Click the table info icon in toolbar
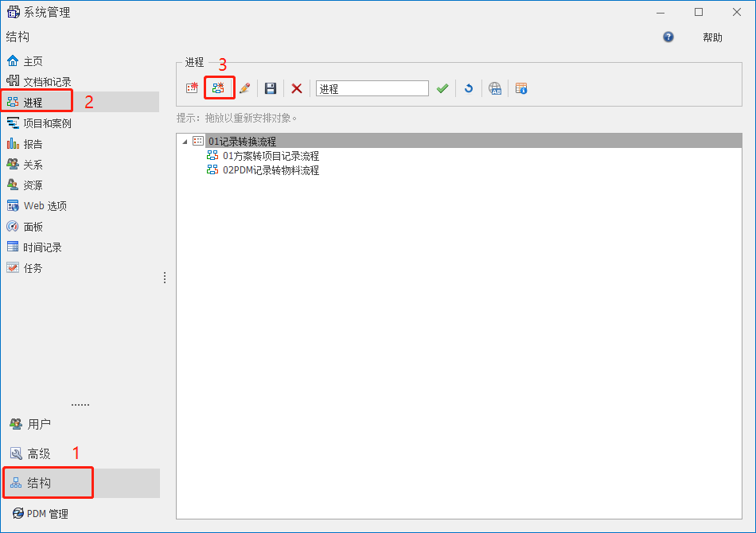 point(521,88)
